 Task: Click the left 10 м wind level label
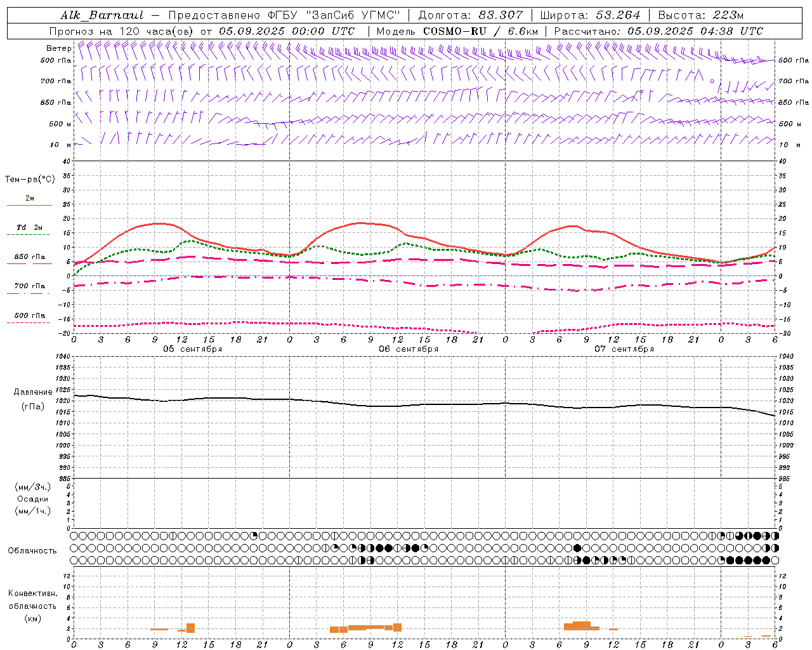coord(60,145)
